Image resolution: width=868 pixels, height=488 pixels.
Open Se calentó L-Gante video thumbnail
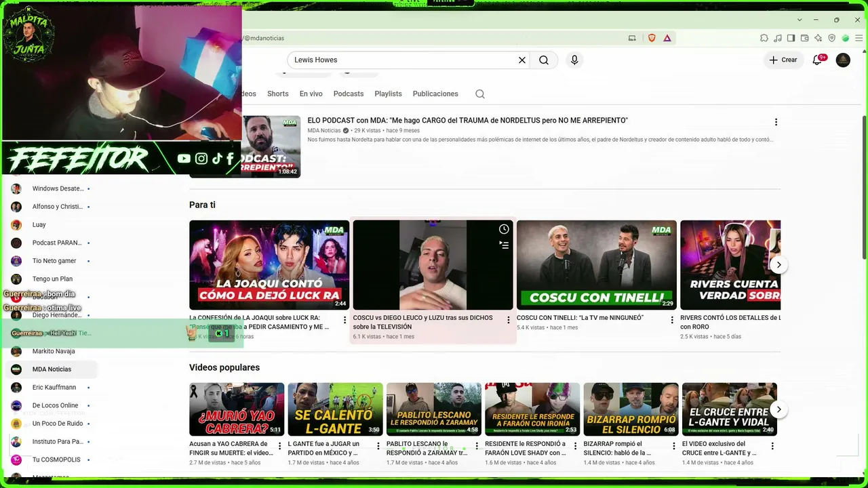(x=335, y=409)
